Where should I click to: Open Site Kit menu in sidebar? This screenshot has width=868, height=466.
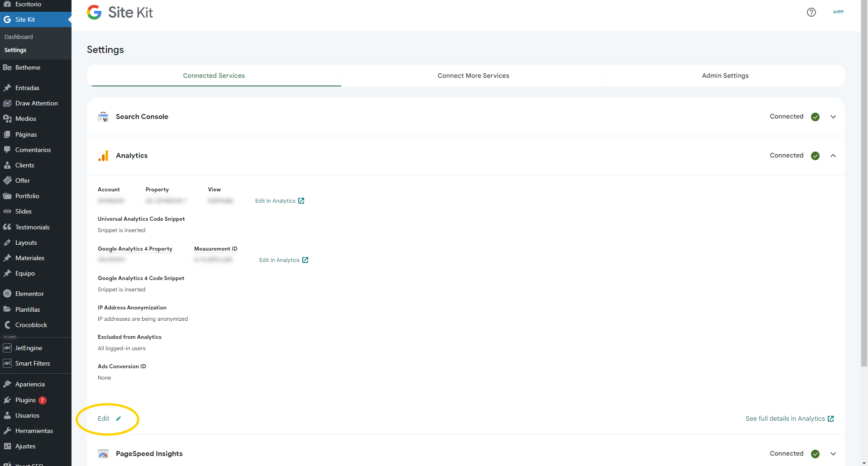click(x=36, y=19)
